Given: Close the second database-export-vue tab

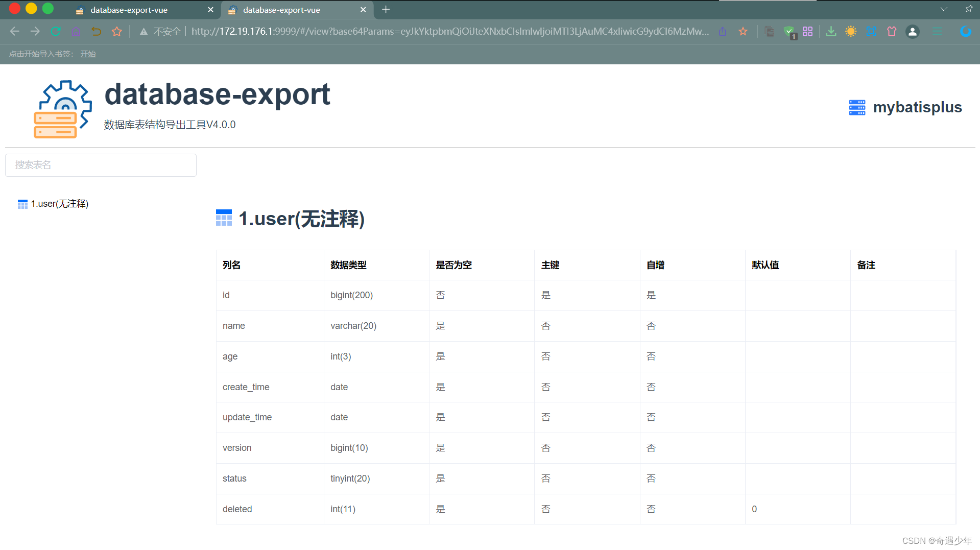Looking at the screenshot, I should pos(363,10).
